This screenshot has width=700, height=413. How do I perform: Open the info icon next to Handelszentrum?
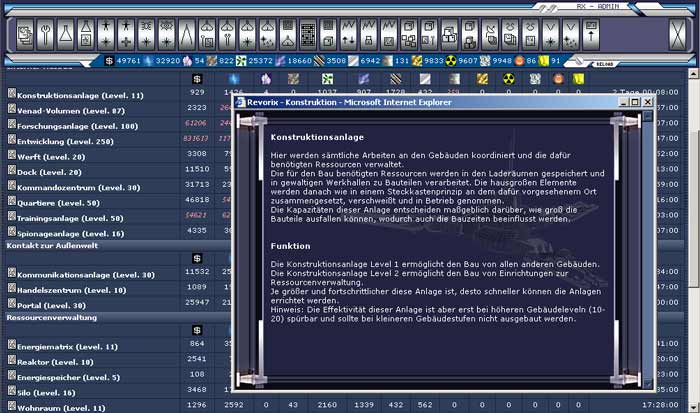coord(12,288)
